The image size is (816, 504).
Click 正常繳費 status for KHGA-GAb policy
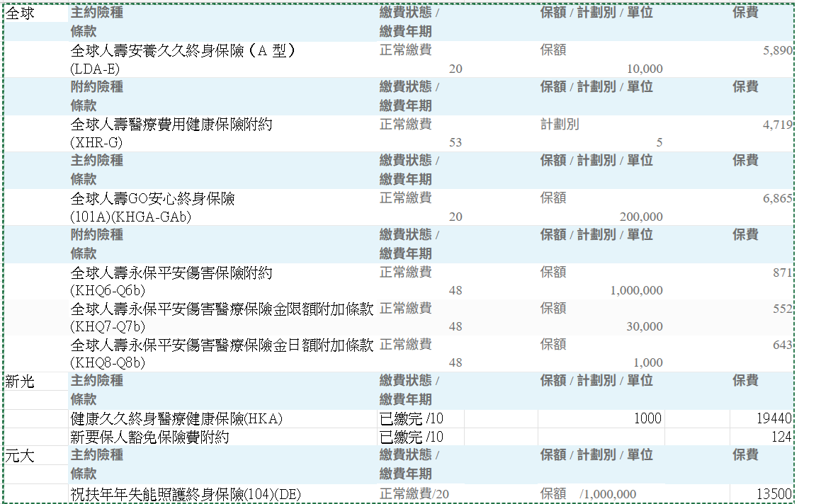pos(405,198)
